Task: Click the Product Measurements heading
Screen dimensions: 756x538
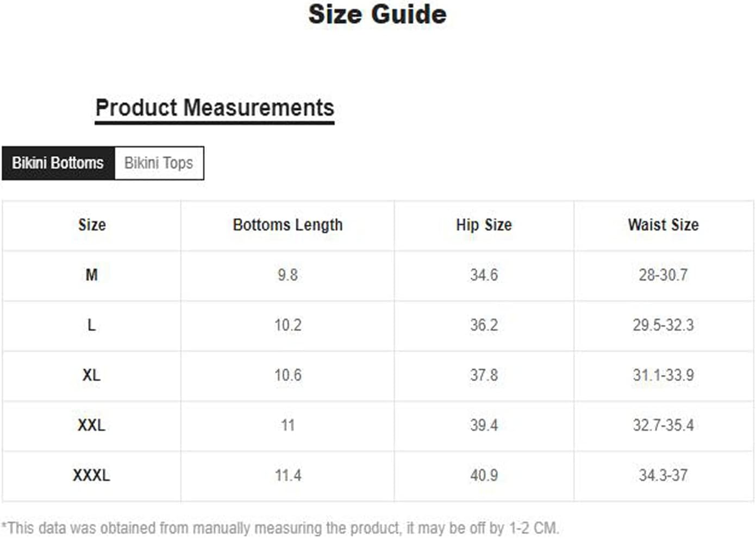Action: [x=215, y=108]
